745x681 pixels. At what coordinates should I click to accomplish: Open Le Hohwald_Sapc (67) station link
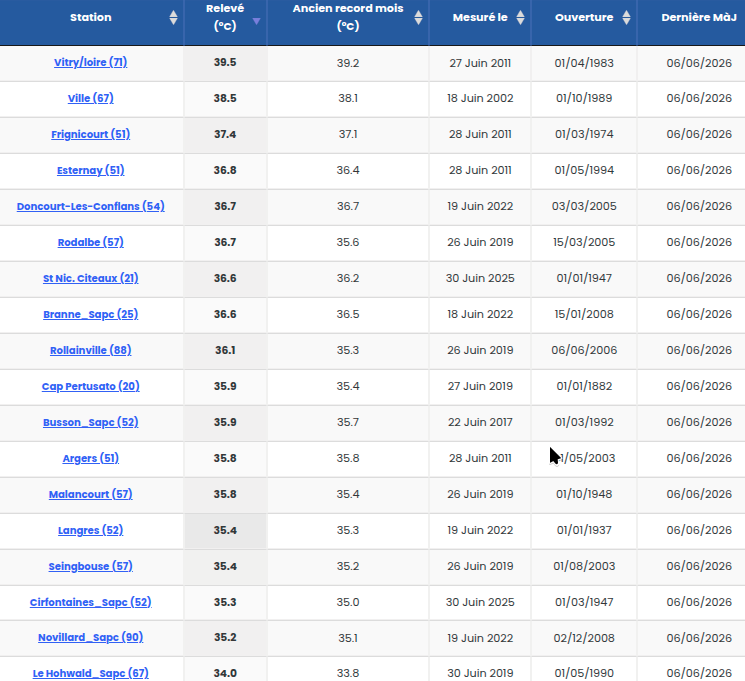91,673
